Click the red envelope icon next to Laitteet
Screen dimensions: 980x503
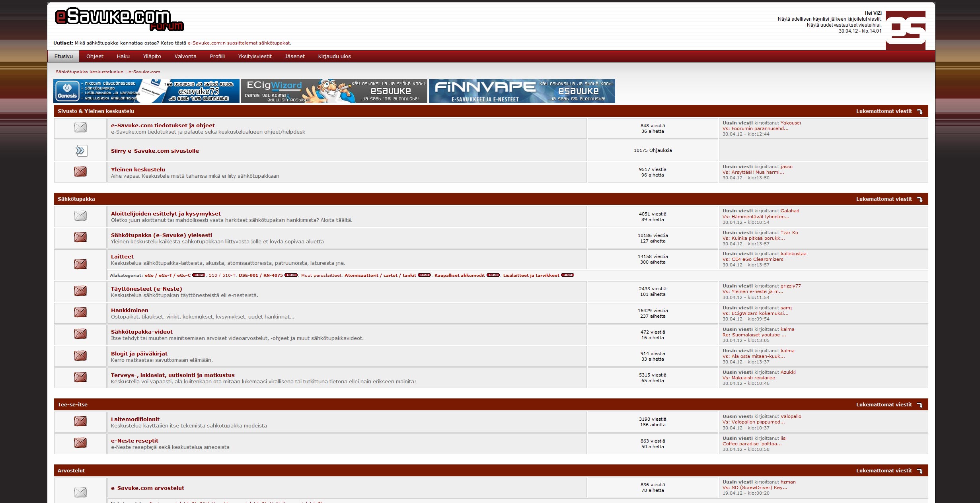tap(80, 264)
